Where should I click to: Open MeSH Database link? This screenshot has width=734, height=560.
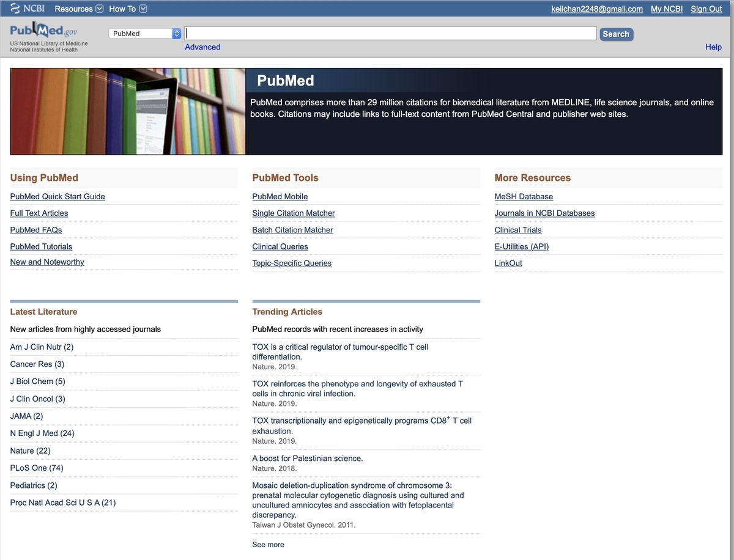(x=524, y=196)
